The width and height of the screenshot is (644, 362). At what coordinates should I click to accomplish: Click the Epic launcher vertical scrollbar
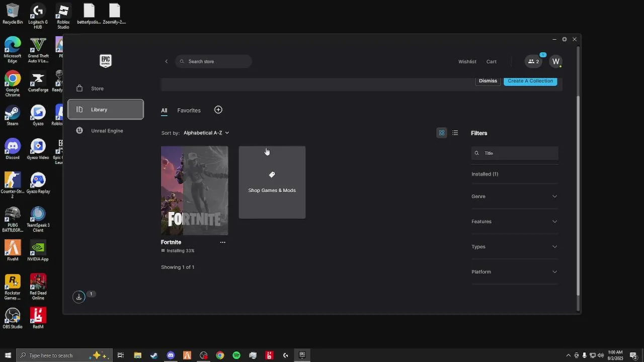[578, 196]
